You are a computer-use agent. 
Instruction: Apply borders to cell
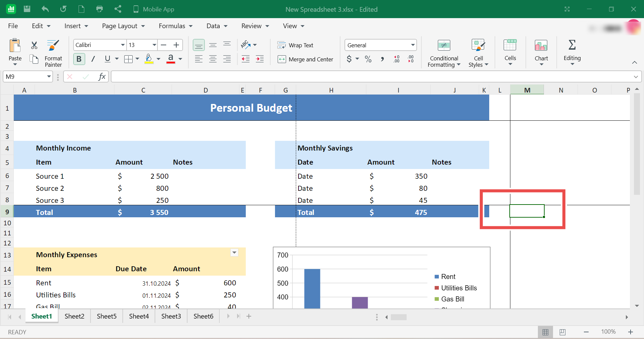pyautogui.click(x=128, y=59)
